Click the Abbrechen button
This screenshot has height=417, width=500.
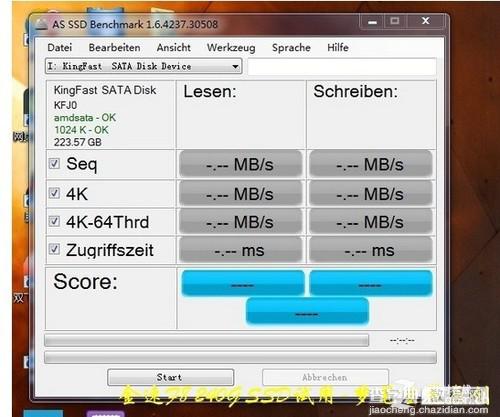click(x=325, y=377)
